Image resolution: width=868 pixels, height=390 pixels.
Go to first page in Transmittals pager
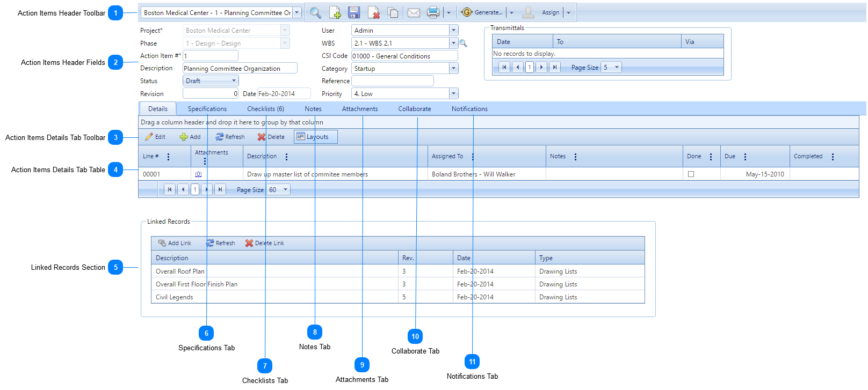pos(504,67)
